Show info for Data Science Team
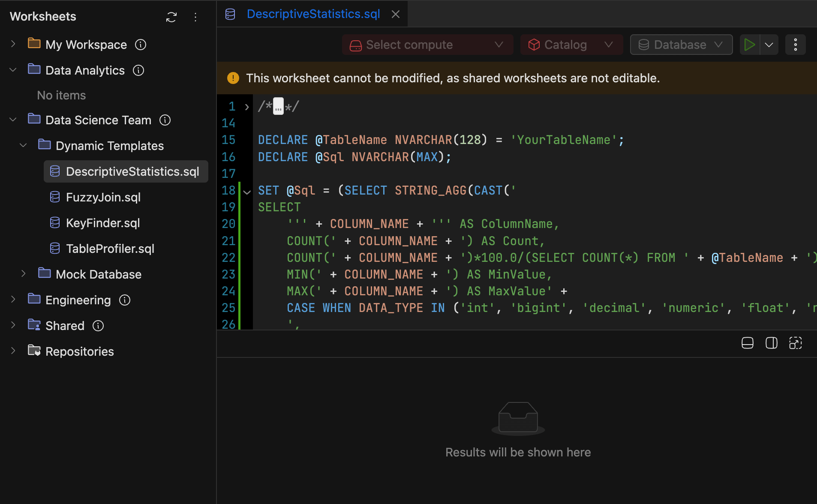 coord(165,120)
